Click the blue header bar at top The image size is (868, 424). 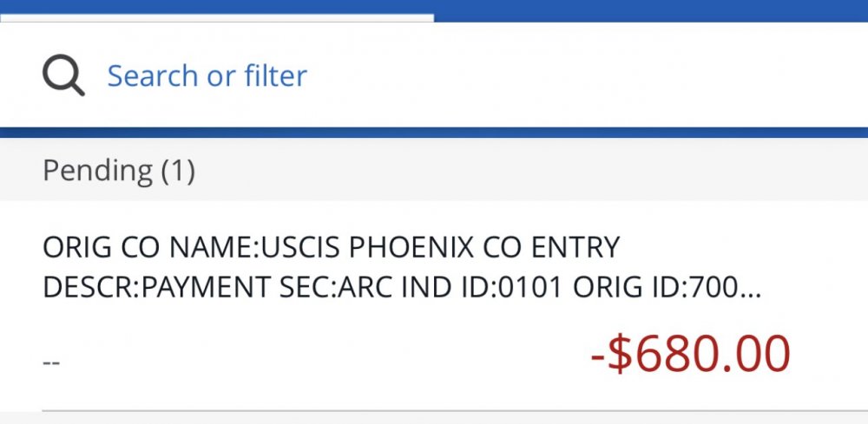click(651, 10)
